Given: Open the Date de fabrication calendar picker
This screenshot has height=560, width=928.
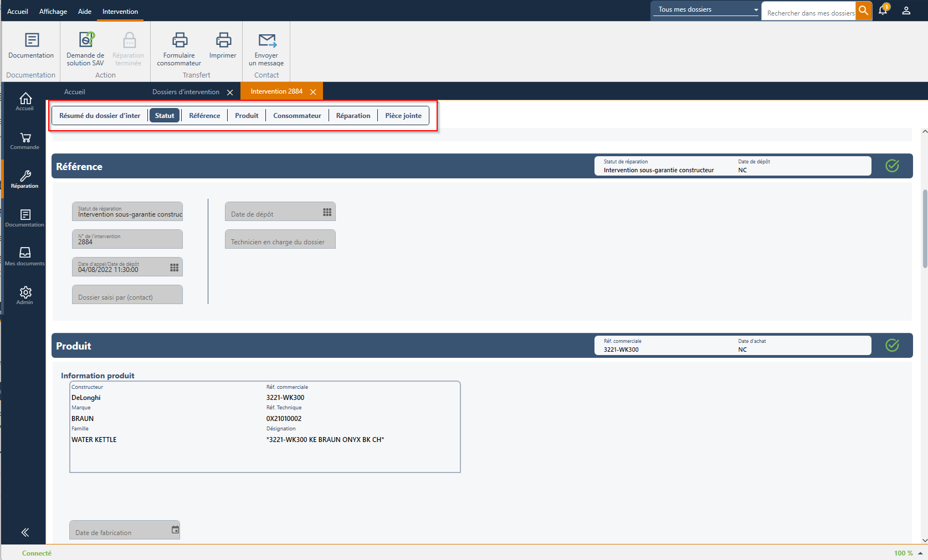Looking at the screenshot, I should pos(175,530).
